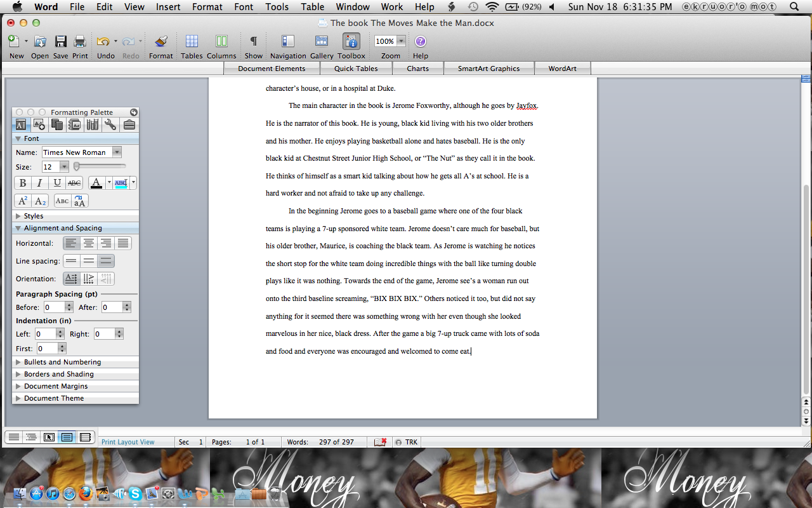Open Project Palette briefcase icon

pos(129,124)
